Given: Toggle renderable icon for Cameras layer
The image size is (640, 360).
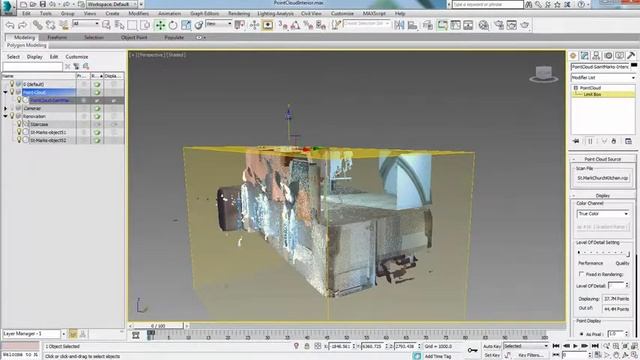Looking at the screenshot, I should coord(97,109).
